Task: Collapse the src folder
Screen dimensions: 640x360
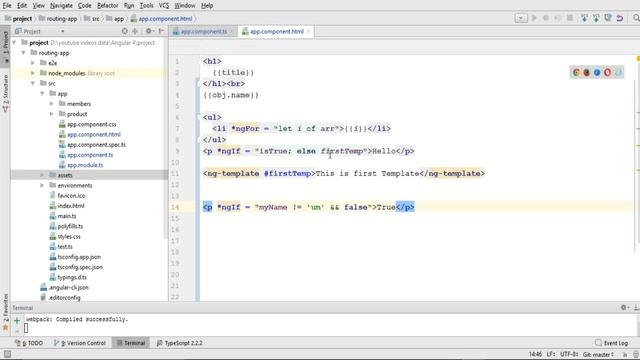Action: [33, 83]
